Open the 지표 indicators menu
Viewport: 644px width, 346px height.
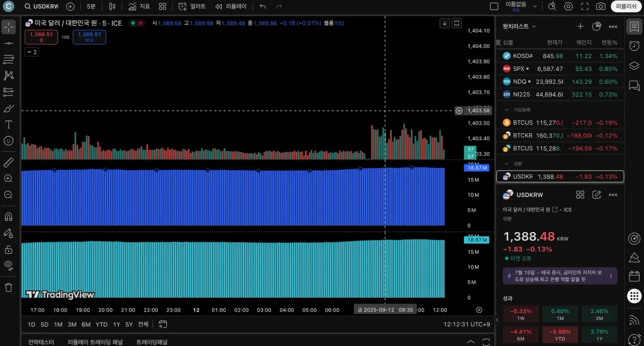pyautogui.click(x=139, y=6)
